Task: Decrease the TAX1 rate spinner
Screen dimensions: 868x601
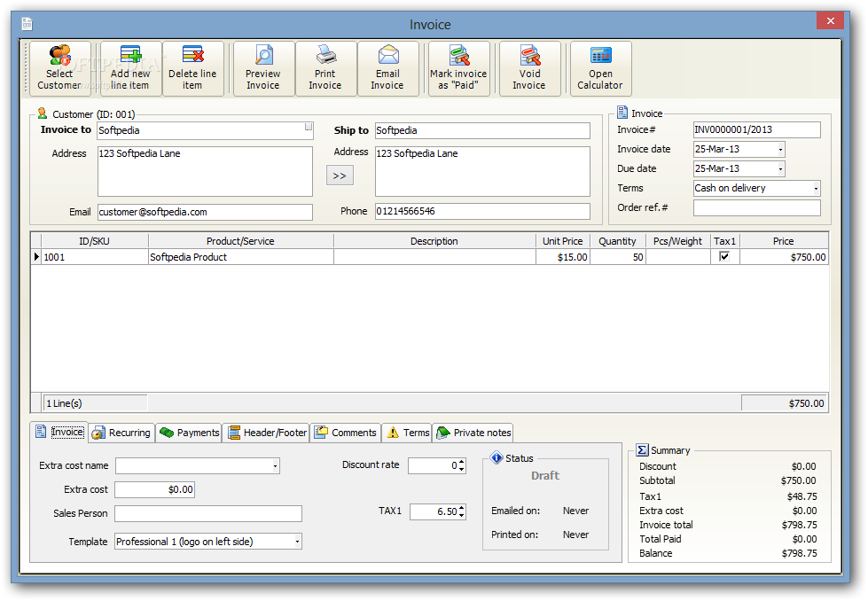Action: click(462, 516)
